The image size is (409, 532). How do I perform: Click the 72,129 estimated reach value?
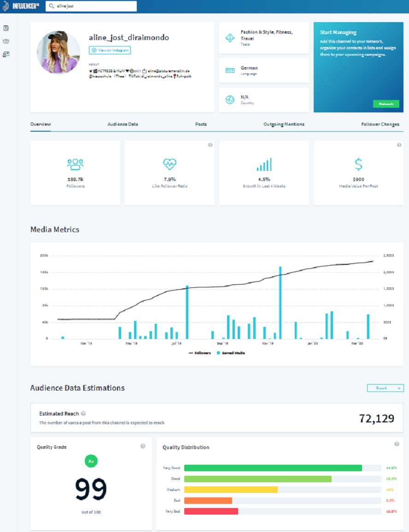(x=376, y=418)
